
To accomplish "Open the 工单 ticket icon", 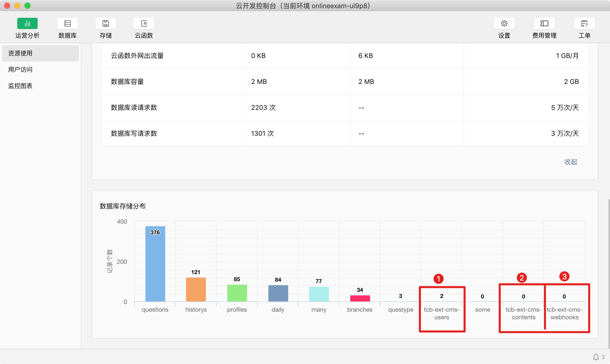I will pyautogui.click(x=584, y=24).
